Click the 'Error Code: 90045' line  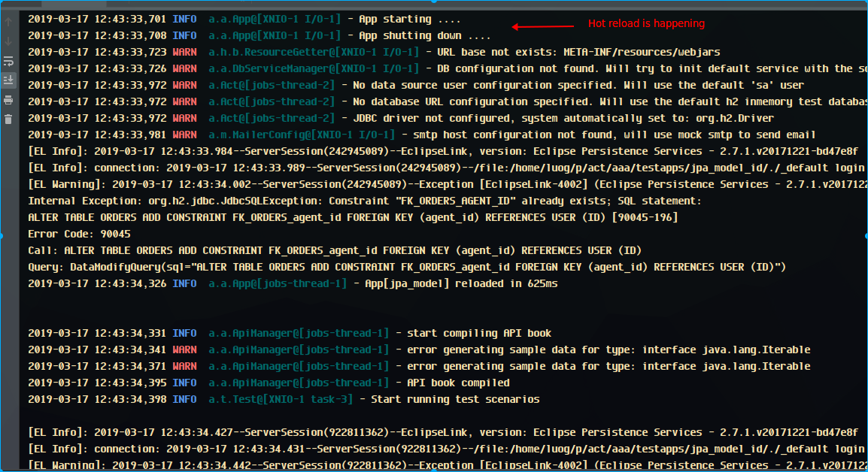81,234
